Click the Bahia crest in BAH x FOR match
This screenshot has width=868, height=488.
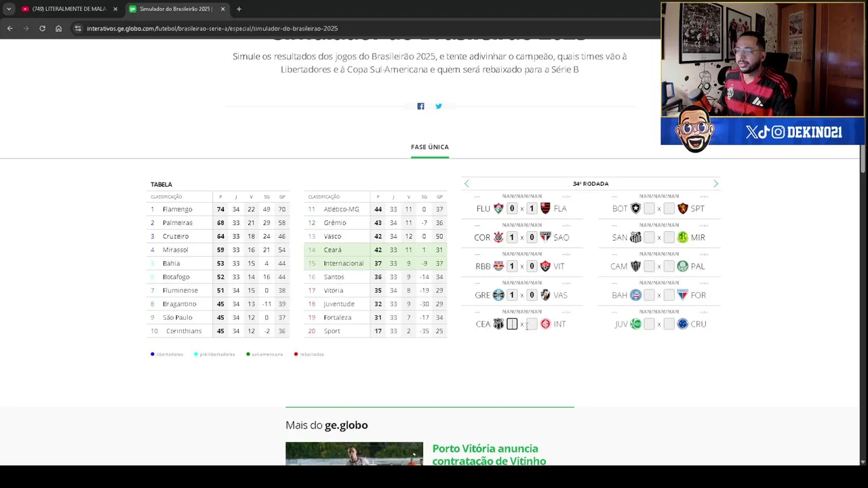[635, 295]
